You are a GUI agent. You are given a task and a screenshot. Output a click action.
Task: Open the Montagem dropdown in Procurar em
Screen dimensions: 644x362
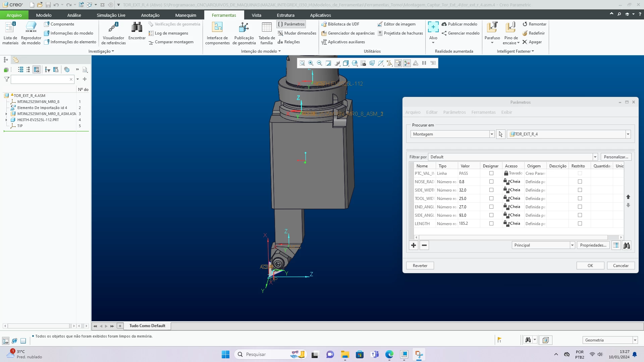click(492, 134)
